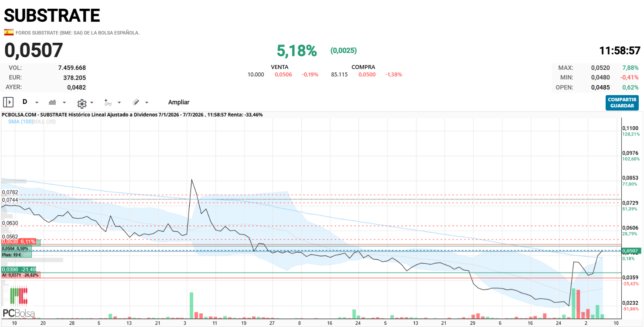Click the 0,0232 axis price label
Image resolution: width=644 pixels, height=327 pixels.
tap(630, 303)
